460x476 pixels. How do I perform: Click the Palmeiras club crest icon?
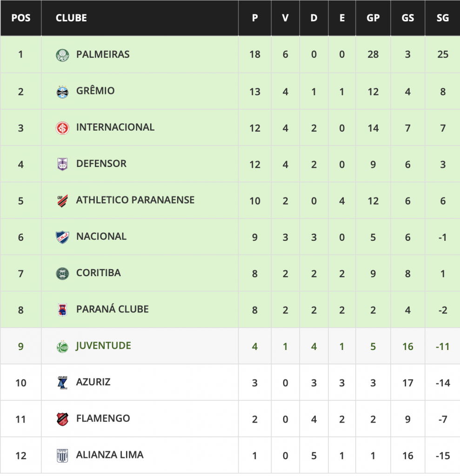(x=62, y=55)
